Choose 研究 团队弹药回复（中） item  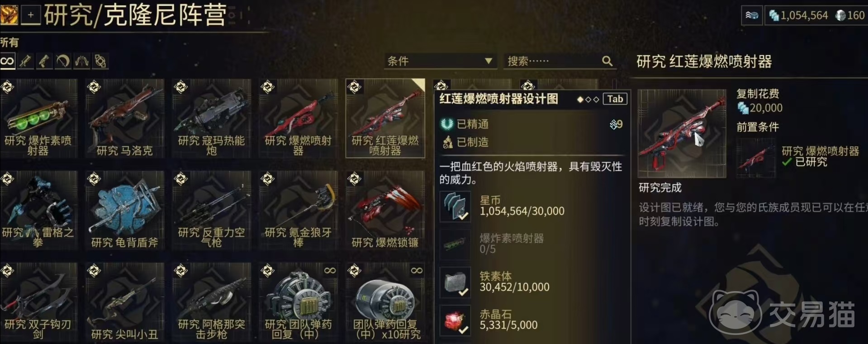[x=298, y=302]
